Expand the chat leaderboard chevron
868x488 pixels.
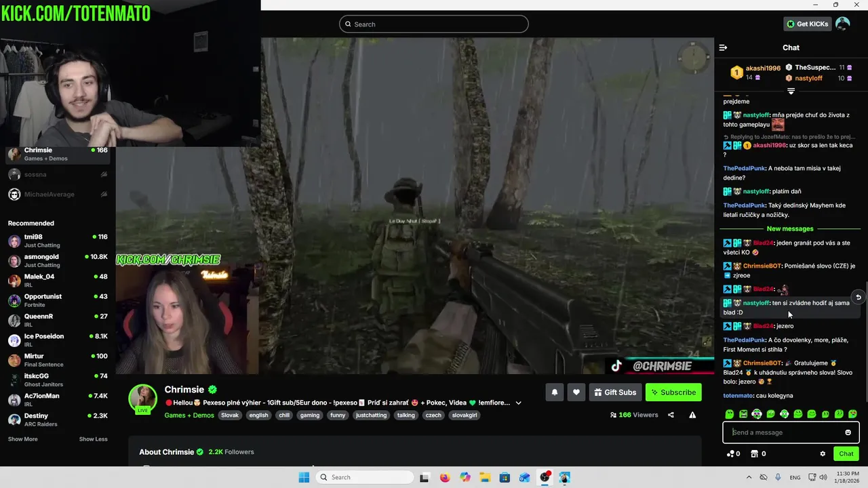click(x=791, y=91)
